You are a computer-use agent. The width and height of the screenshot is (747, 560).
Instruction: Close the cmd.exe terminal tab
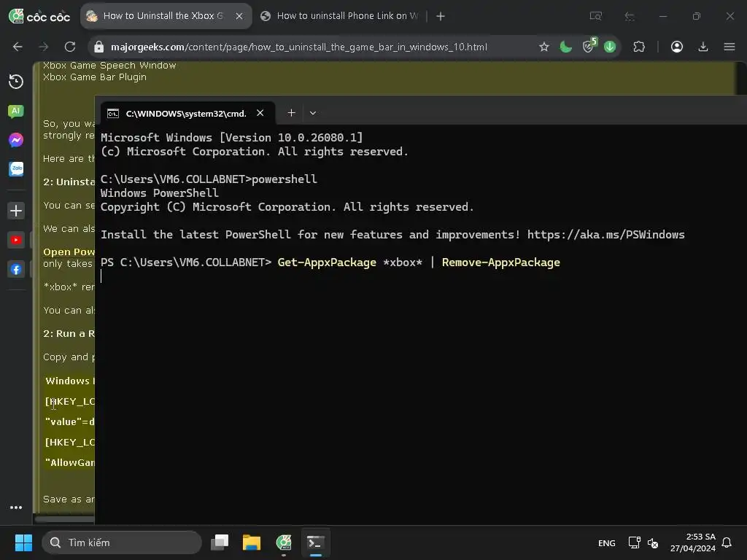(260, 113)
